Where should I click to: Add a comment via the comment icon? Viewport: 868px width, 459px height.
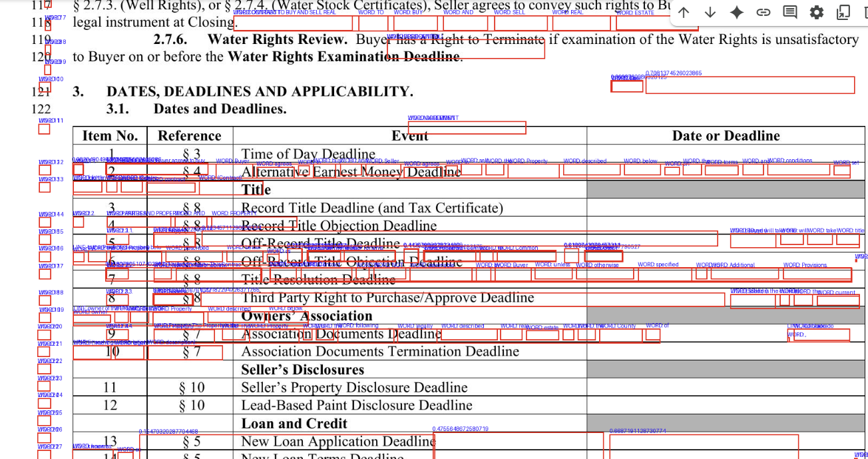790,13
